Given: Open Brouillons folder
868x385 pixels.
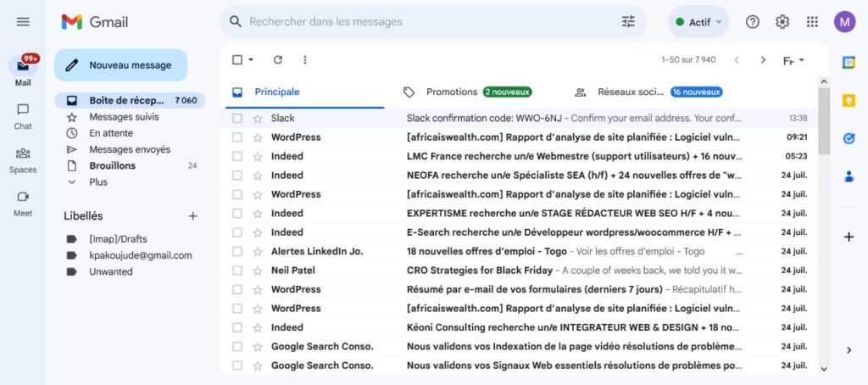Looking at the screenshot, I should click(x=130, y=165).
